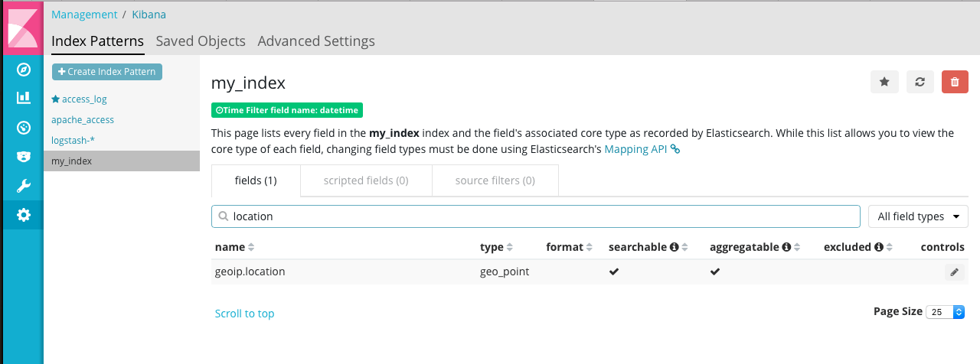This screenshot has width=980, height=364.
Task: Open Management gear icon in sidebar
Action: [23, 215]
